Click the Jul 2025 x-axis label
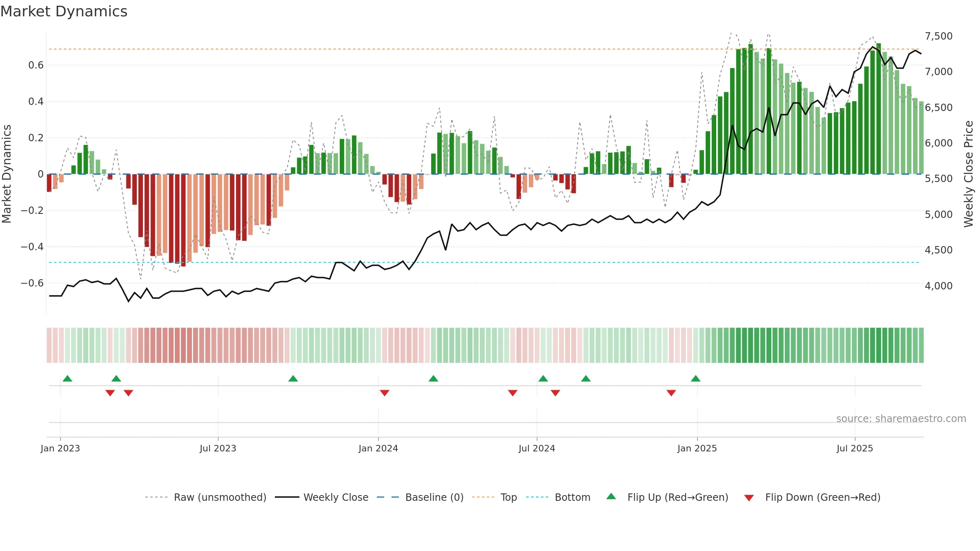The height and width of the screenshot is (551, 980). pos(855,448)
